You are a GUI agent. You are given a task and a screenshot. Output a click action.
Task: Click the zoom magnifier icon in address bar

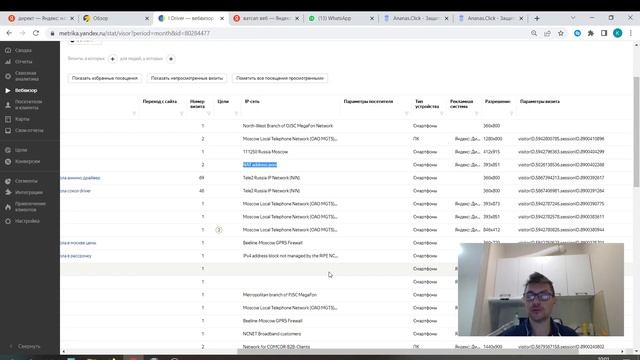534,33
